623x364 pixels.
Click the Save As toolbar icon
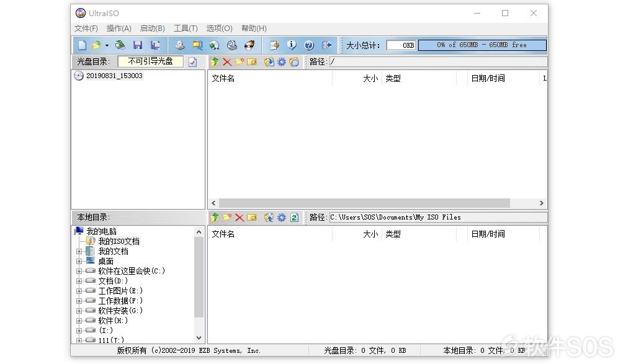point(155,45)
